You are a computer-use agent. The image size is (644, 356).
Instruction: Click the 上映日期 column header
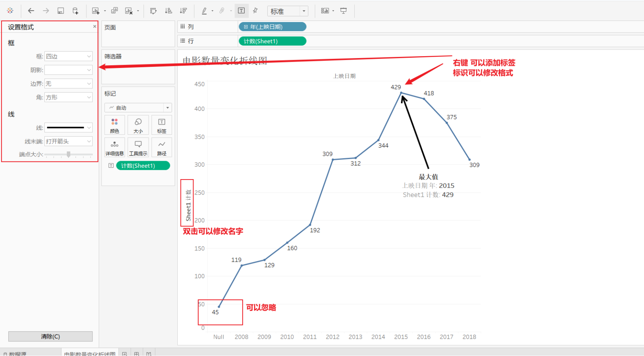344,76
